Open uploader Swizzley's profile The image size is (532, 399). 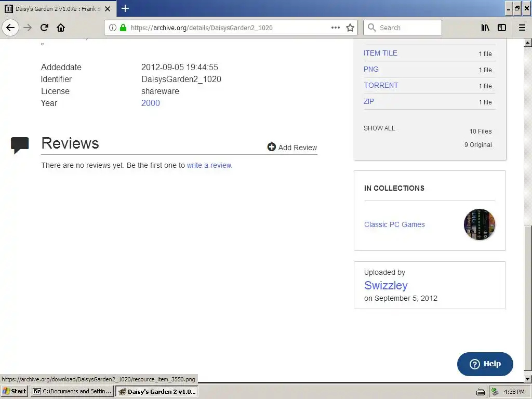[386, 285]
